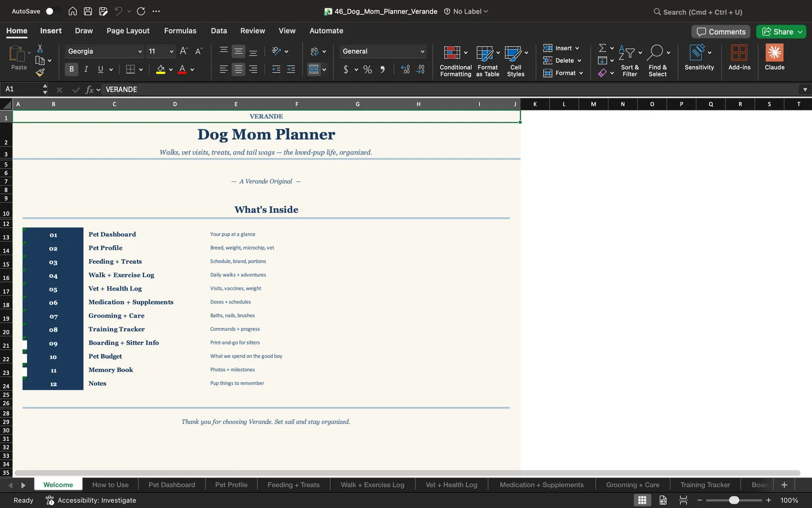Click the No Label sensitivity button
Screen dimensions: 812x508
466,11
